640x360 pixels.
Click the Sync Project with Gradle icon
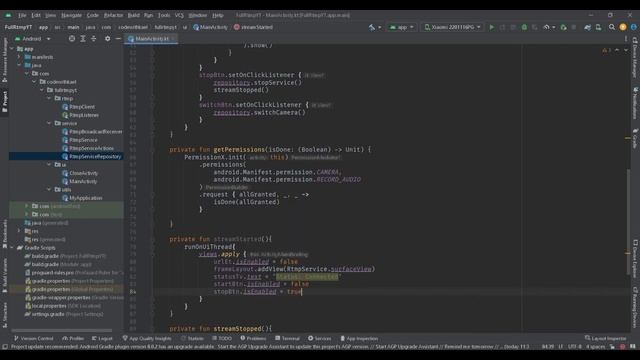pos(587,27)
